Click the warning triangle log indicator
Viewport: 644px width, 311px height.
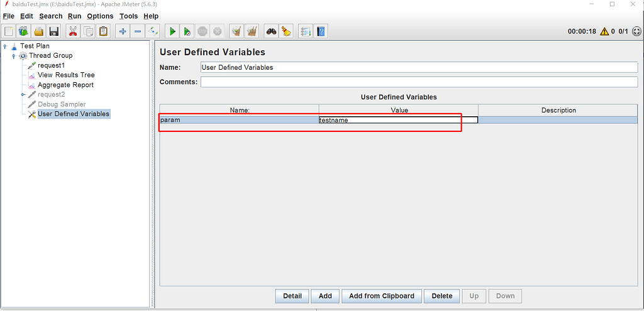click(x=604, y=31)
